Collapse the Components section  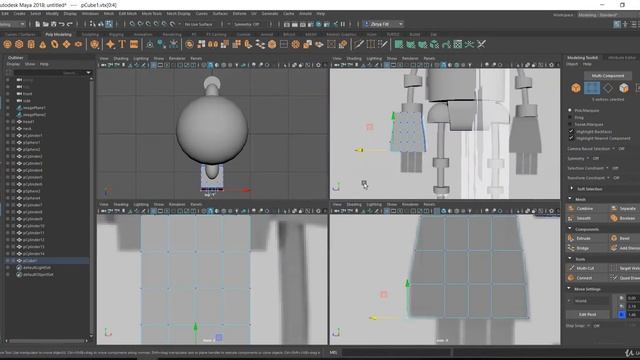pyautogui.click(x=570, y=229)
